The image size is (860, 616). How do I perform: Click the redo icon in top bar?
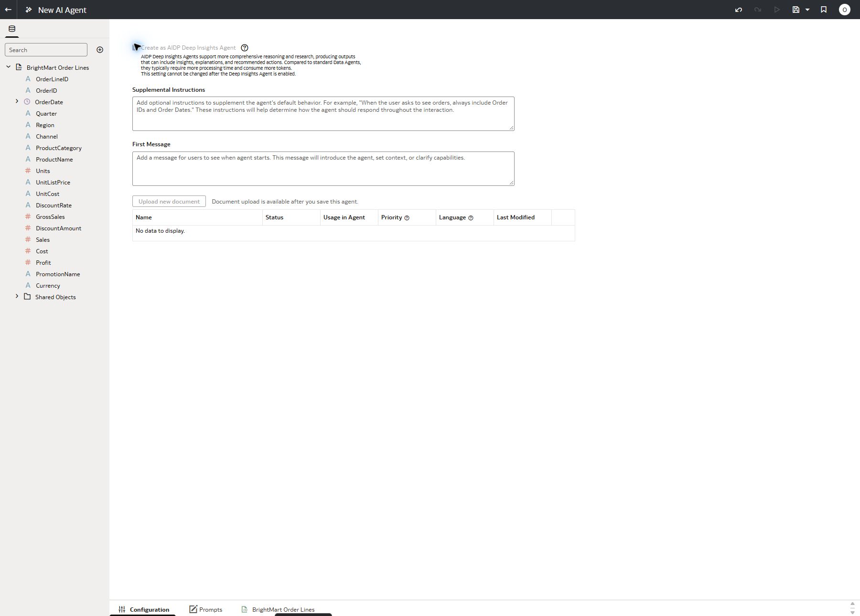[x=758, y=10]
